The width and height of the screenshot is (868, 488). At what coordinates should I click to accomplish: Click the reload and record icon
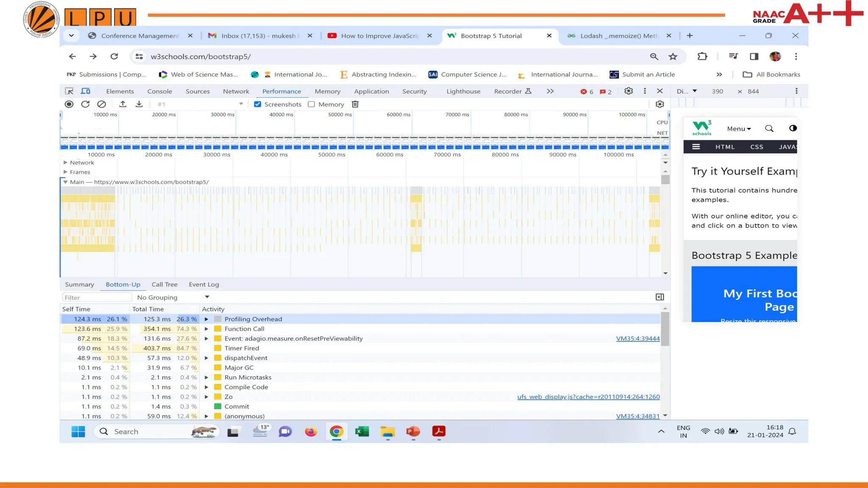coord(85,104)
